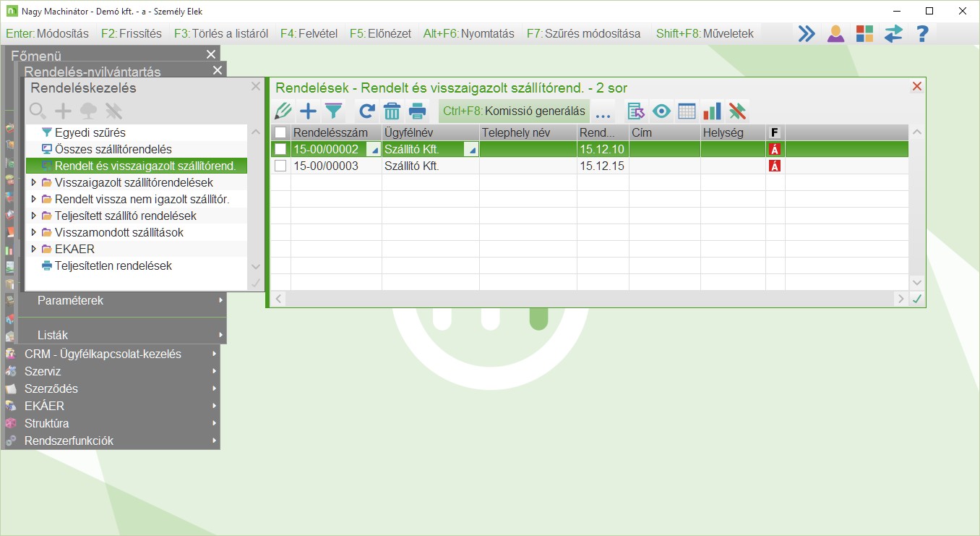Open the EKÁER main menu item
This screenshot has height=536, width=980.
111,406
